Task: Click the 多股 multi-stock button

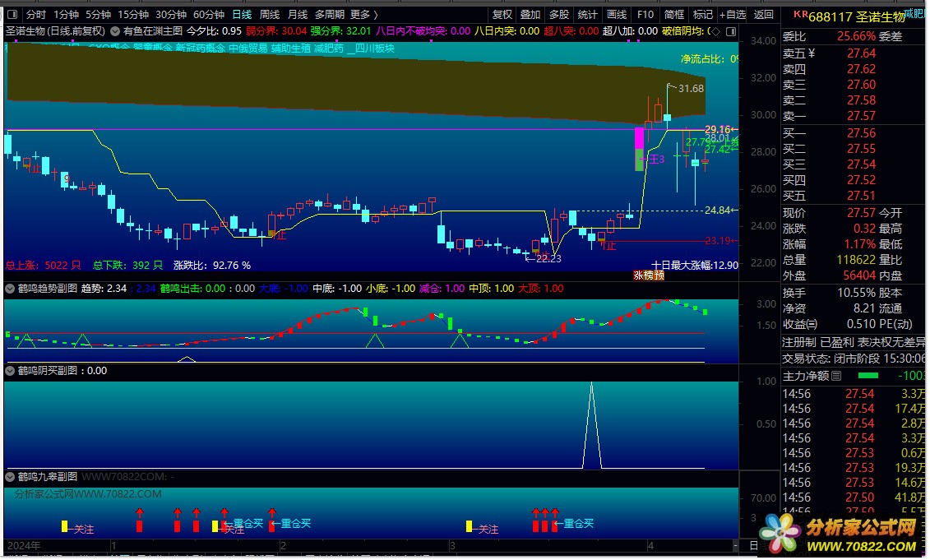Action: coord(558,14)
